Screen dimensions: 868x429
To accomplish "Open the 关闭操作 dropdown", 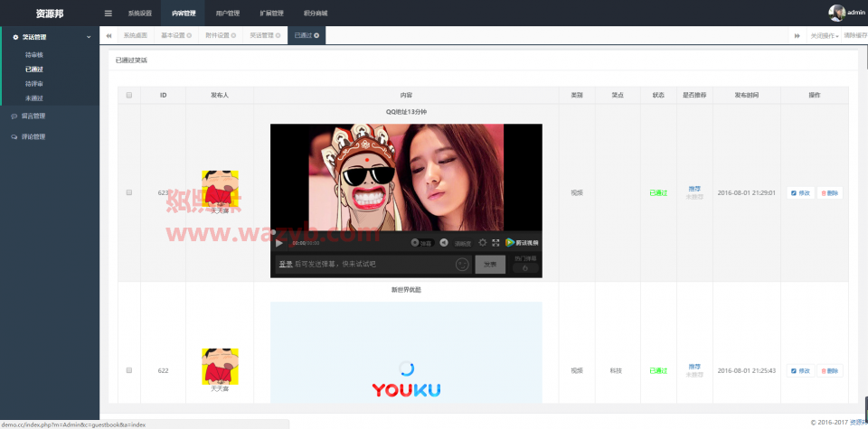I will point(825,35).
